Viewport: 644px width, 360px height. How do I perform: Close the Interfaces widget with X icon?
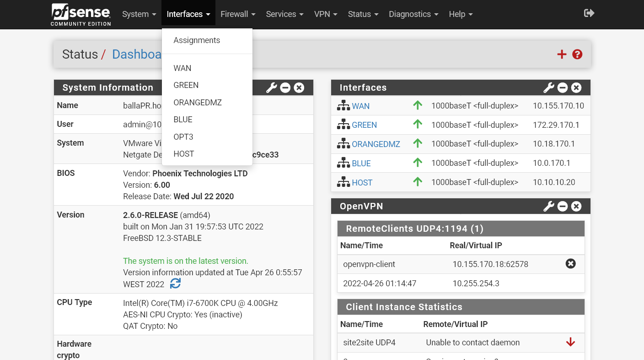coord(576,87)
